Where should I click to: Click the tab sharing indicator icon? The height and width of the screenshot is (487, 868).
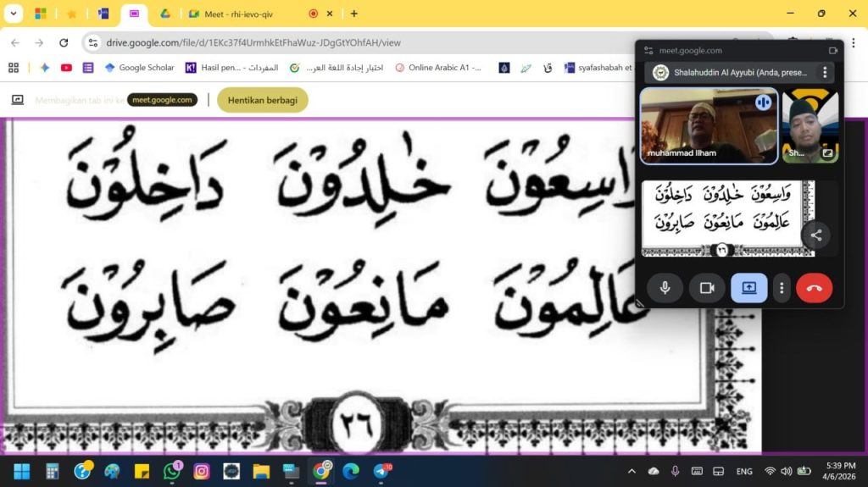tap(18, 100)
